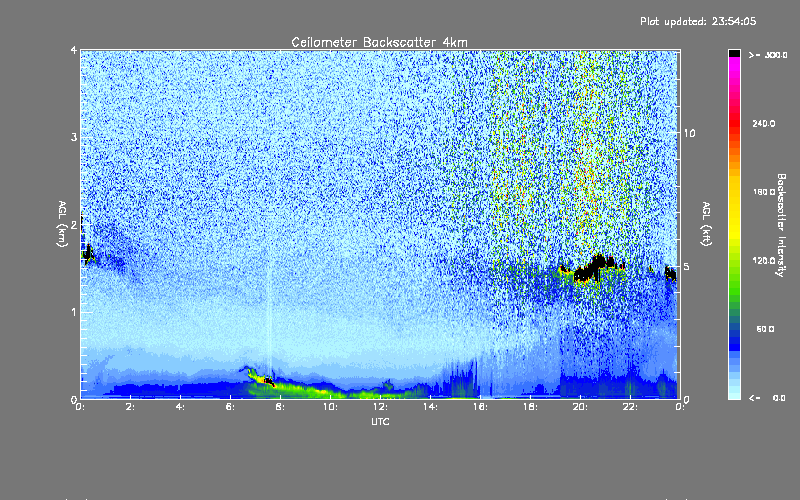The height and width of the screenshot is (500, 800).
Task: Click the '2:' hour tick label
Action: click(131, 407)
